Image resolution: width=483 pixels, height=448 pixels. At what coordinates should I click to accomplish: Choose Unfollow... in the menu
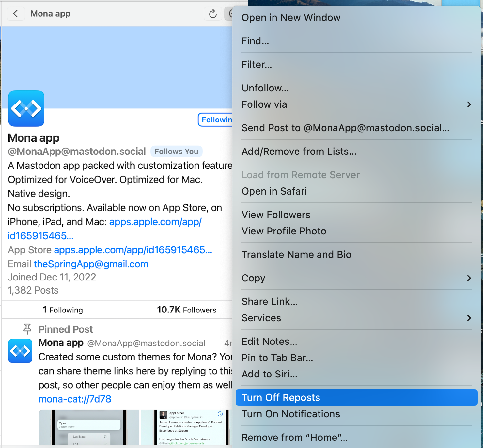pos(357,88)
